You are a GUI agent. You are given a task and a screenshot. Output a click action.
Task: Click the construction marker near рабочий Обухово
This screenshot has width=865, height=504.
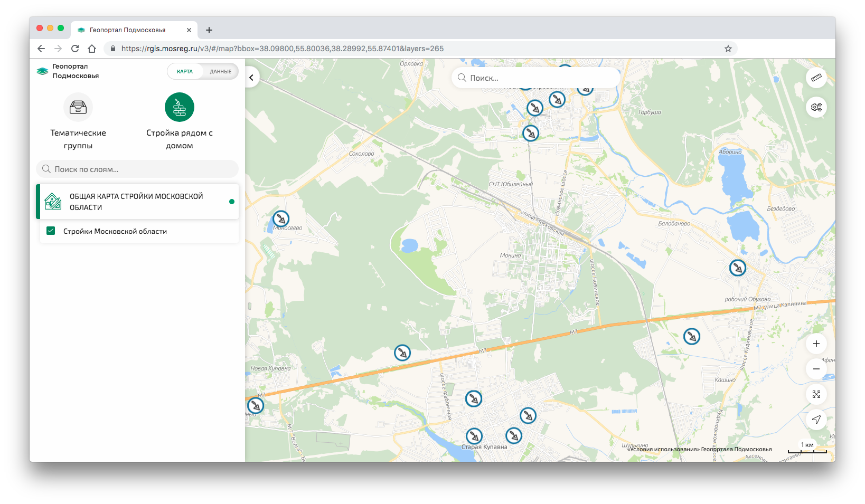[738, 268]
